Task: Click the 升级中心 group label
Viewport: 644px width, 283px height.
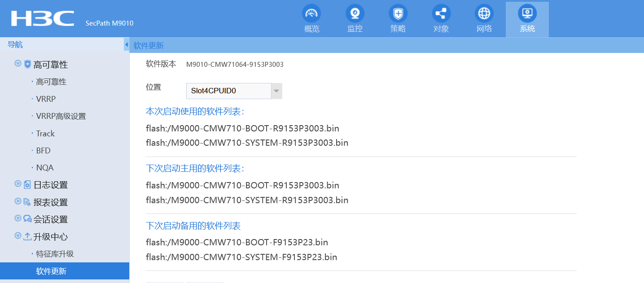Action: point(51,236)
